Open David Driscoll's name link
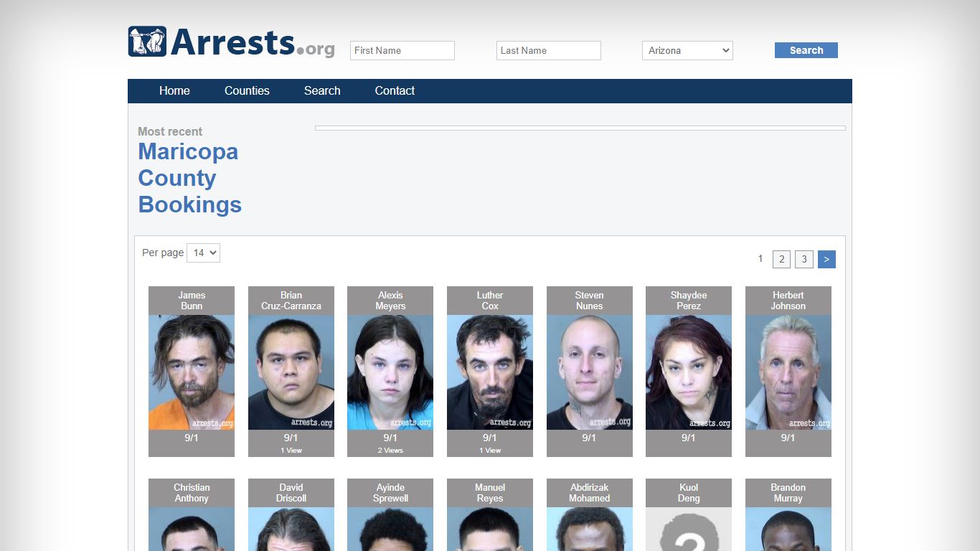The height and width of the screenshot is (551, 980). [291, 493]
